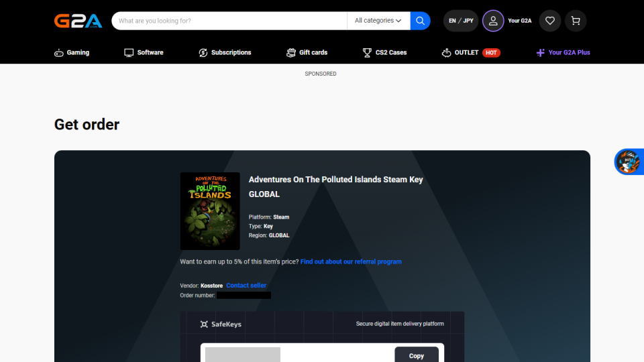Focus the search input field
Screen dimensions: 644x362
pyautogui.click(x=229, y=21)
